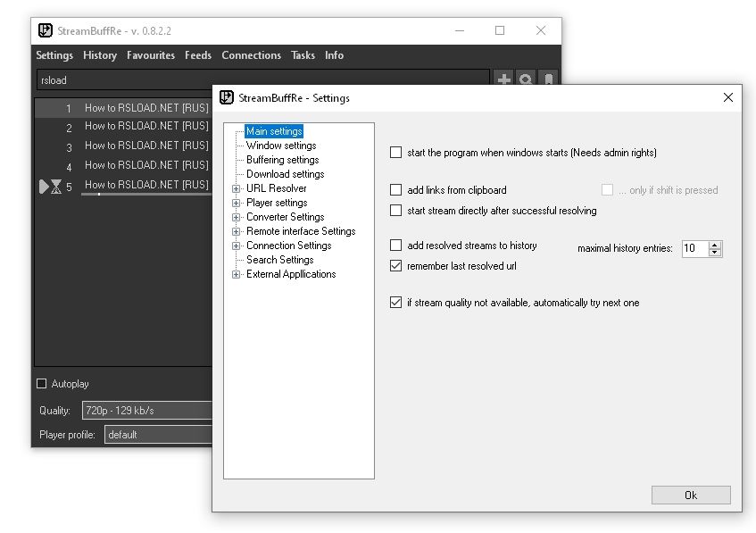Click the StreamBuffRe logo in Settings title bar

point(227,97)
